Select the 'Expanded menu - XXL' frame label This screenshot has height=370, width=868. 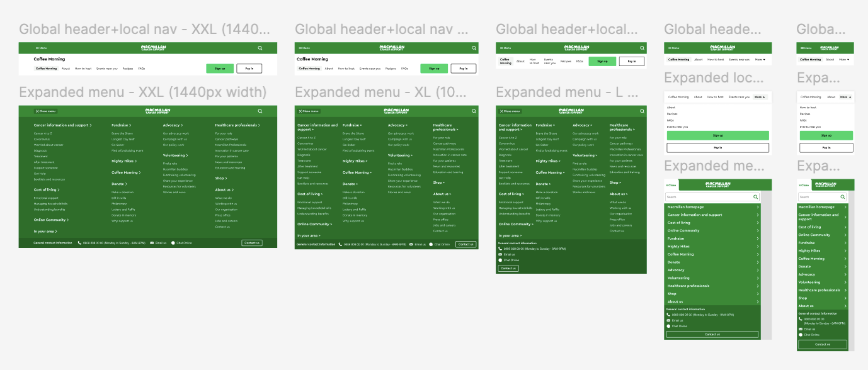(143, 92)
